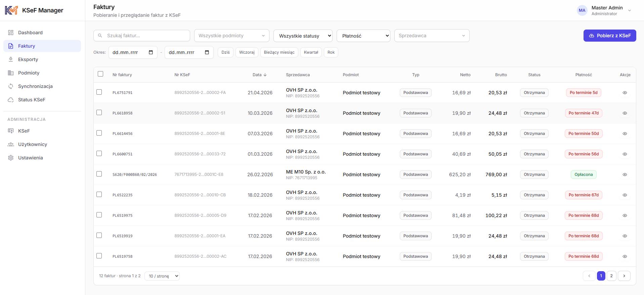Viewport: 644px width, 295px height.
Task: Click the Pobierz z KSeF button
Action: pos(610,36)
